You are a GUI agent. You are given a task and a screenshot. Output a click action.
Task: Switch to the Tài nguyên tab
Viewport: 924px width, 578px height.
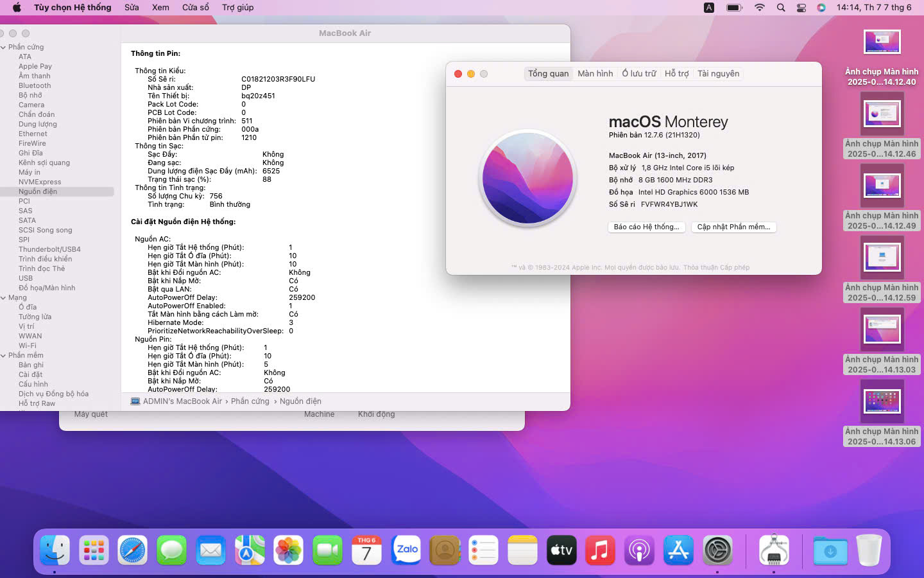[718, 73]
